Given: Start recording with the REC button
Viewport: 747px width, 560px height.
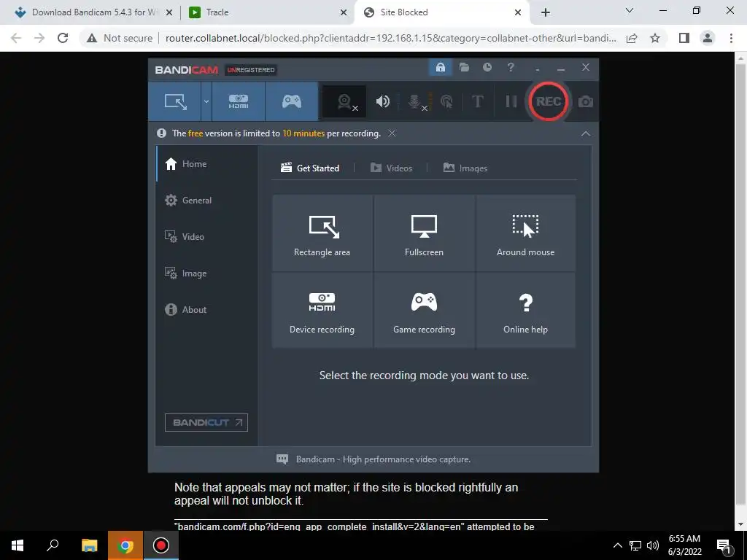Looking at the screenshot, I should tap(548, 101).
